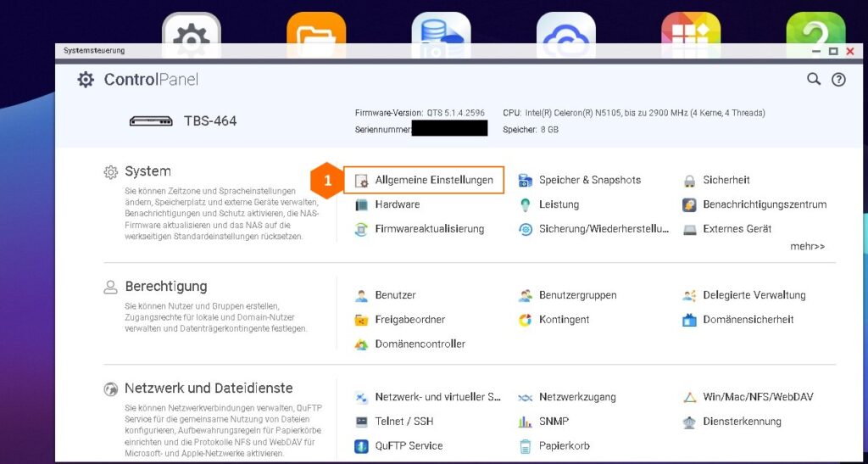Open the Diensterkennung link

click(x=743, y=422)
